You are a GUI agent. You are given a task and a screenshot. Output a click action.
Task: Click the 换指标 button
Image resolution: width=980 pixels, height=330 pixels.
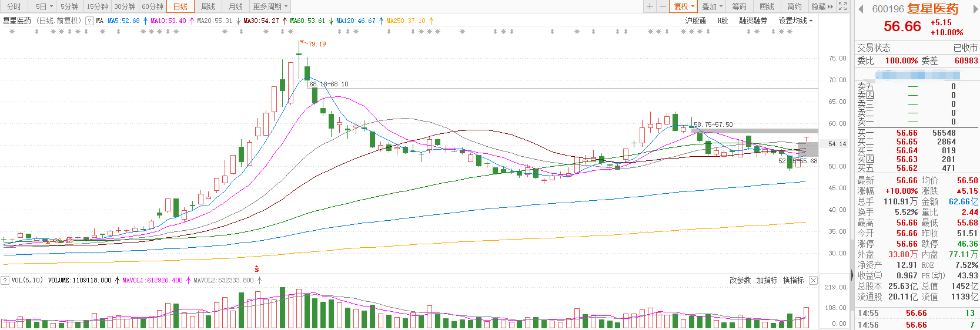click(x=793, y=280)
